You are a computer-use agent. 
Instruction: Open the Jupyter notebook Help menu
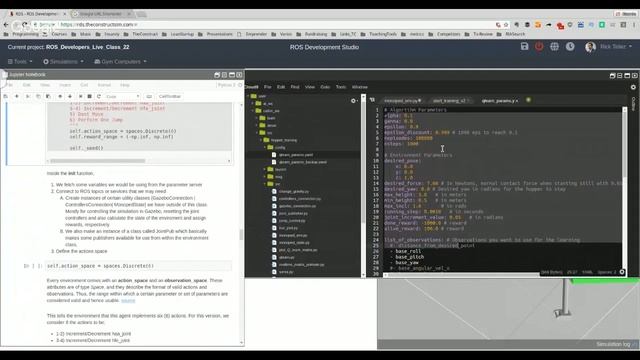pos(124,85)
